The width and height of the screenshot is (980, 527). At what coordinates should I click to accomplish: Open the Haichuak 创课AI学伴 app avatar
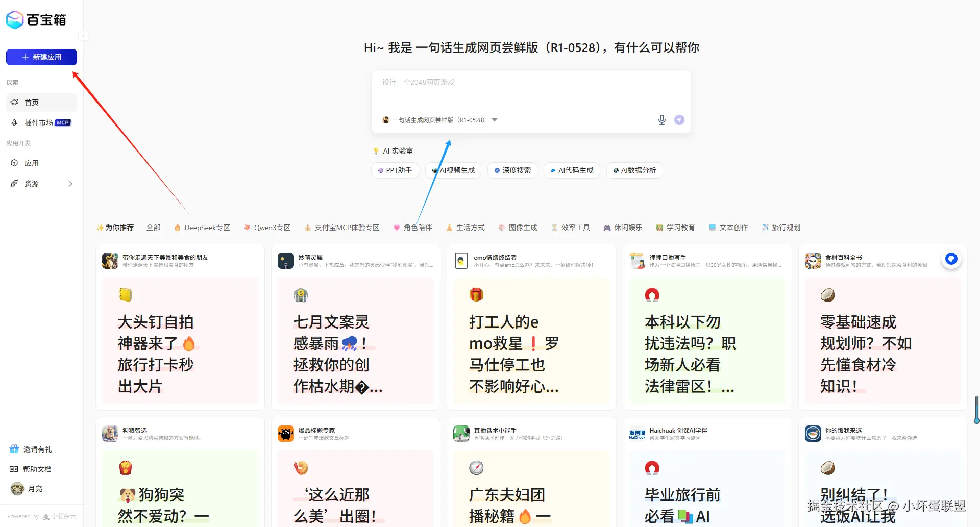637,434
